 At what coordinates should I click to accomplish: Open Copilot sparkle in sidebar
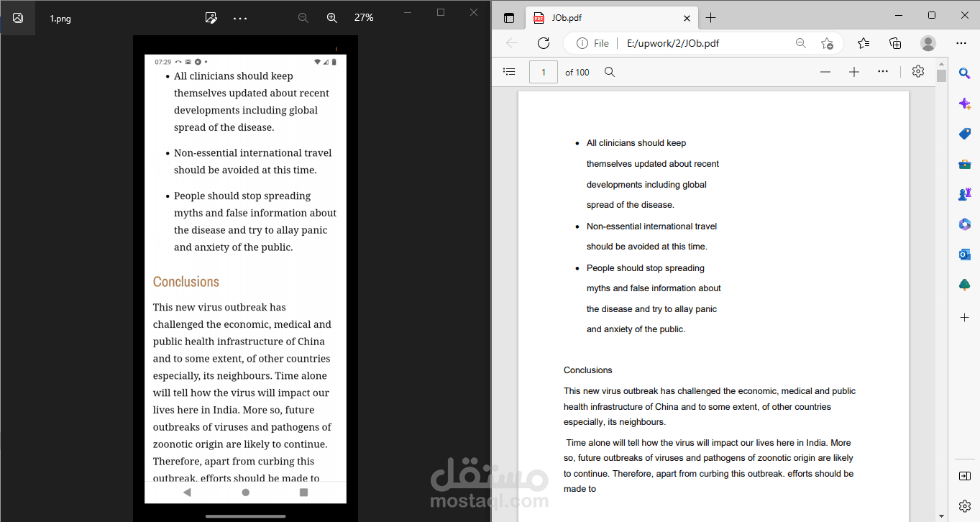965,104
